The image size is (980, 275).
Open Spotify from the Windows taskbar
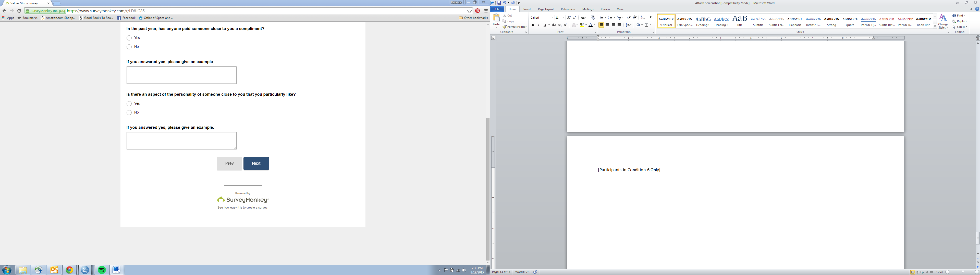click(x=102, y=270)
